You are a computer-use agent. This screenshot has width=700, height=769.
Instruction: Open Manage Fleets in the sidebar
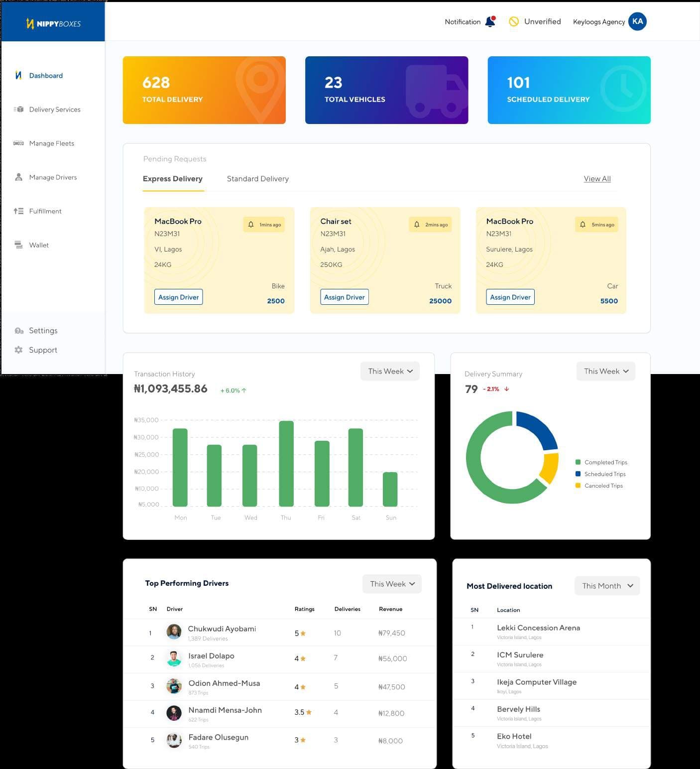click(52, 143)
